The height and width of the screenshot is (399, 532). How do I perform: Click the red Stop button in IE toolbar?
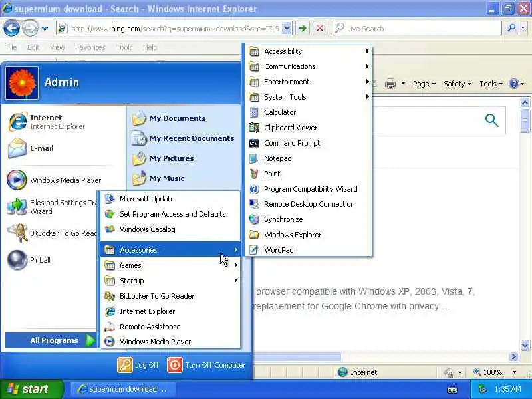coord(320,29)
